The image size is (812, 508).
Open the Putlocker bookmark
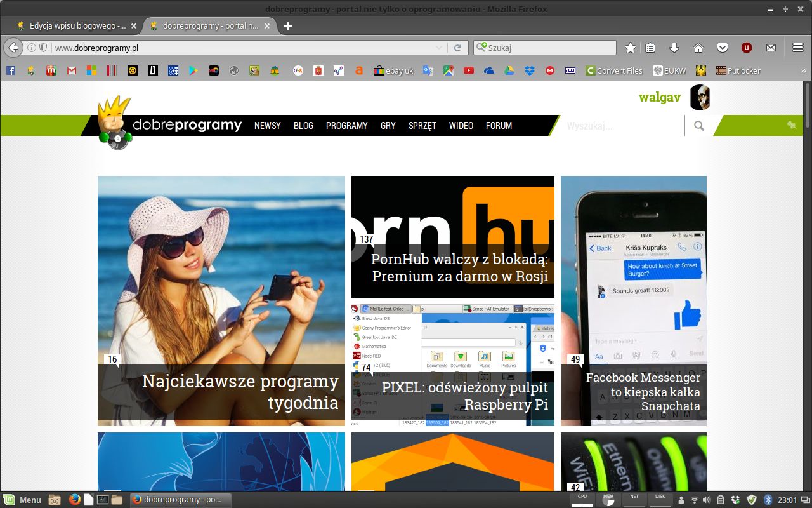[x=738, y=70]
